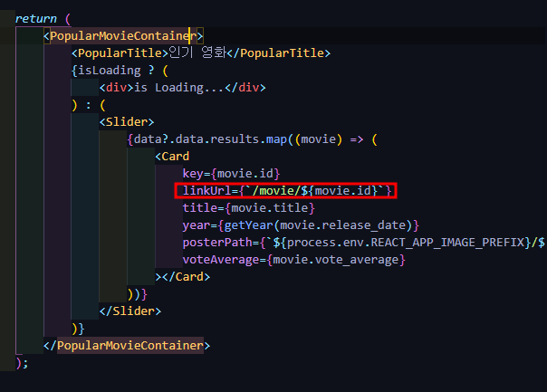Click the ')}' closing ternary line

(x=78, y=329)
